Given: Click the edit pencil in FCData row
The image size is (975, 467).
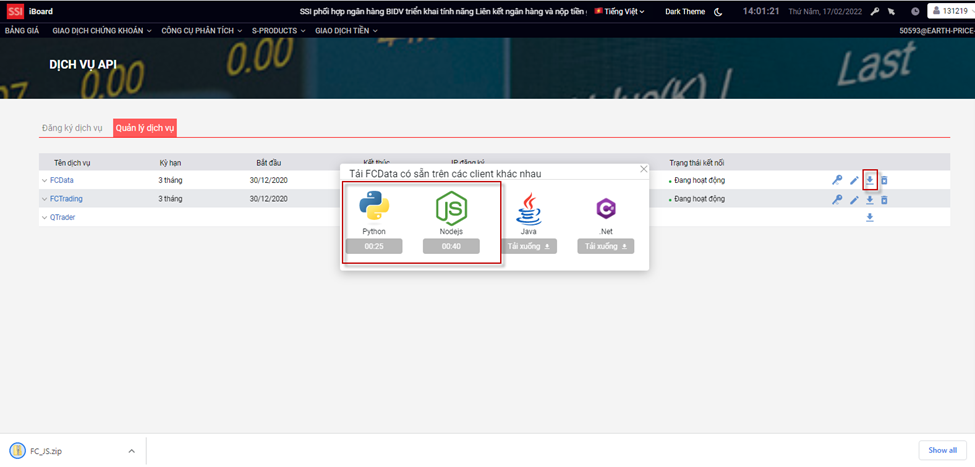Looking at the screenshot, I should tap(854, 180).
